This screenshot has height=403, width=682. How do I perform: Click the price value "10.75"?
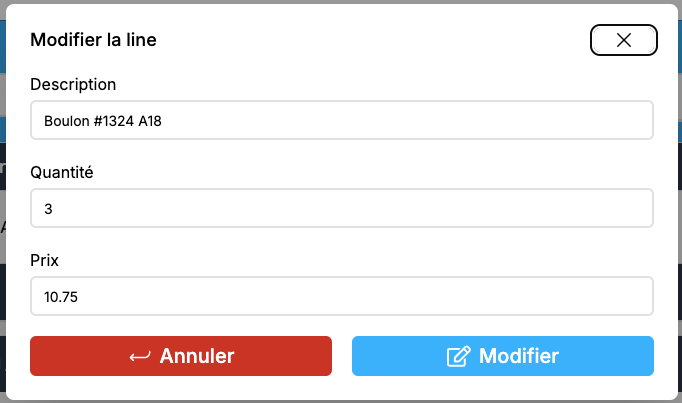[62, 297]
